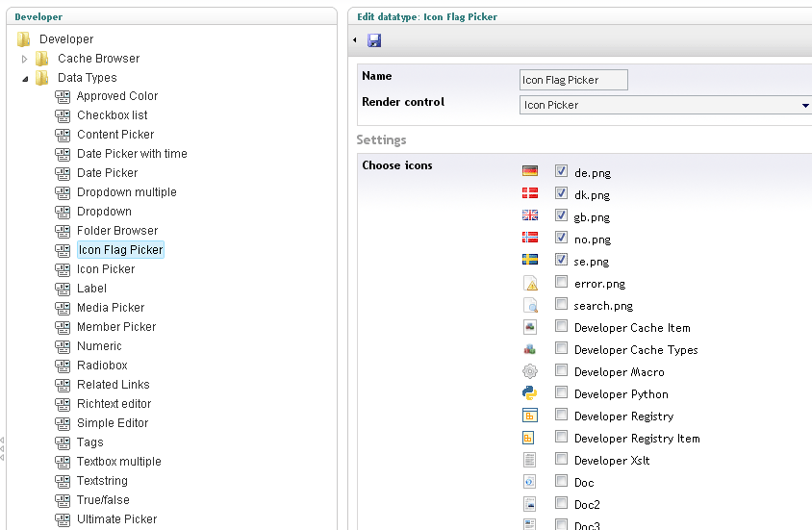The image size is (812, 530).
Task: Click the small back arrow beside save icon
Action: point(355,39)
